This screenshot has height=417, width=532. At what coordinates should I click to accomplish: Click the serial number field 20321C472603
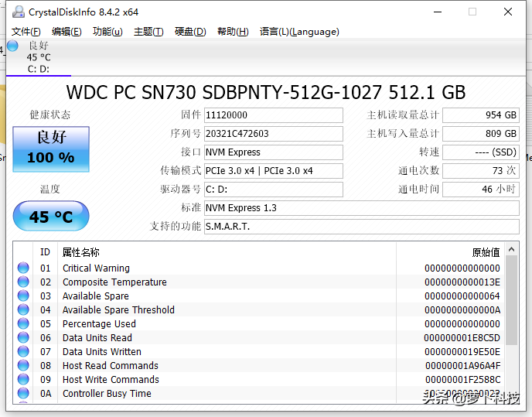[x=274, y=134]
